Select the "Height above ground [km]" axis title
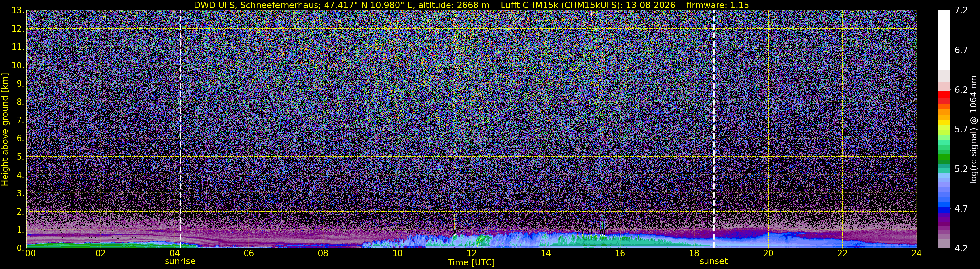 [5, 129]
